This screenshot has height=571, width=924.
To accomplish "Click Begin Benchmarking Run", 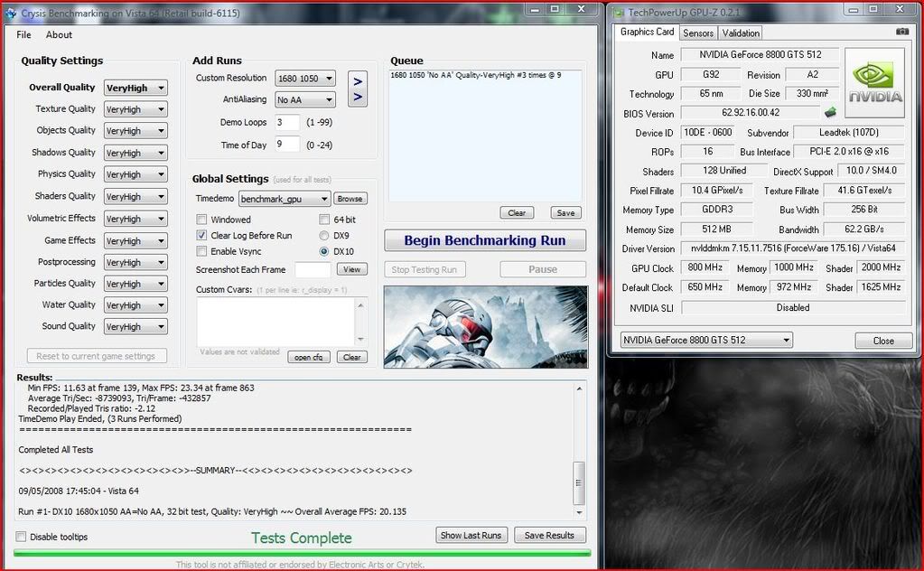I will click(484, 240).
